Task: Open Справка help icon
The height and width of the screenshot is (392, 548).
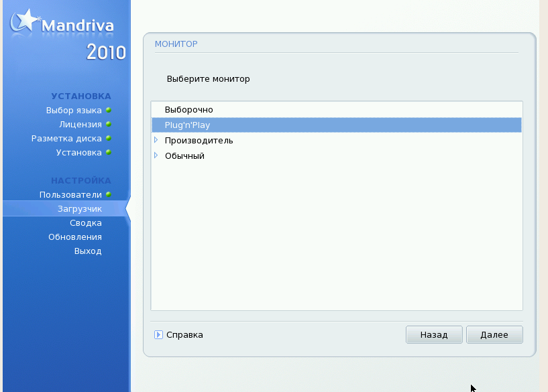Action: pyautogui.click(x=158, y=335)
